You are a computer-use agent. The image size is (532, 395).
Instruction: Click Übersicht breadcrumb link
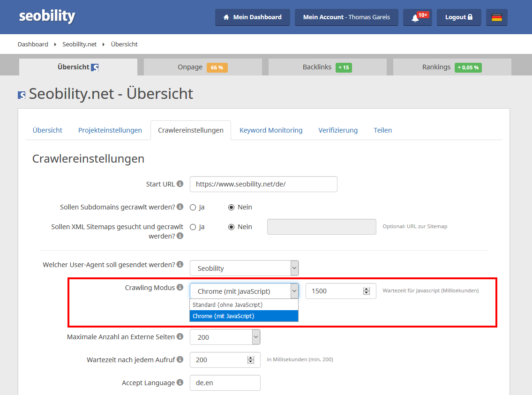(124, 44)
